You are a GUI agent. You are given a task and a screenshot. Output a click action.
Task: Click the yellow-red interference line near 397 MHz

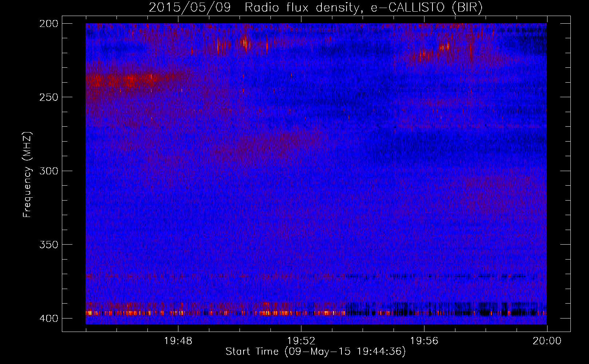316,313
